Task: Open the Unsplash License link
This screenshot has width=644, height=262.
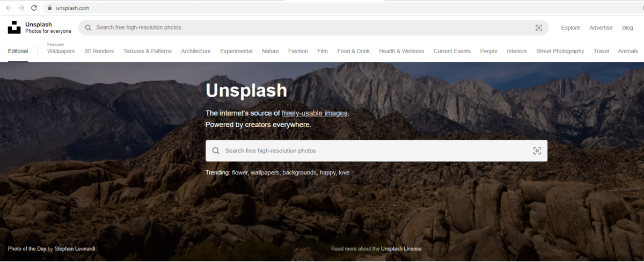Action: [x=401, y=249]
